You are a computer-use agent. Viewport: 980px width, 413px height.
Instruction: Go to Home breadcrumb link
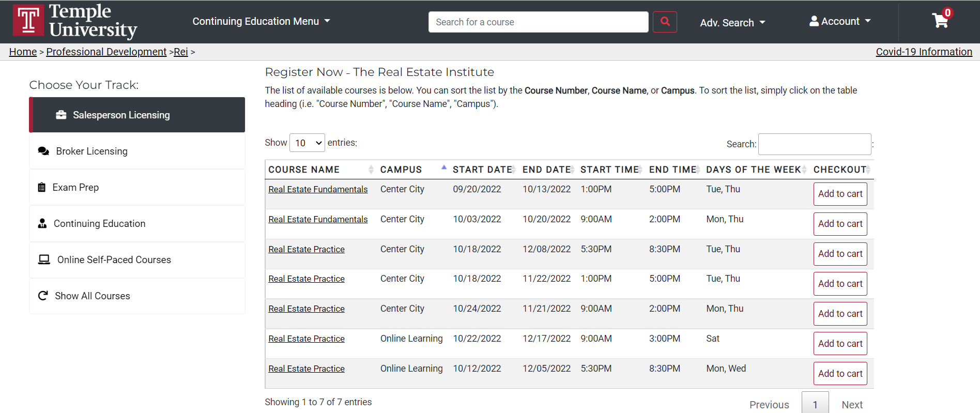click(x=23, y=52)
